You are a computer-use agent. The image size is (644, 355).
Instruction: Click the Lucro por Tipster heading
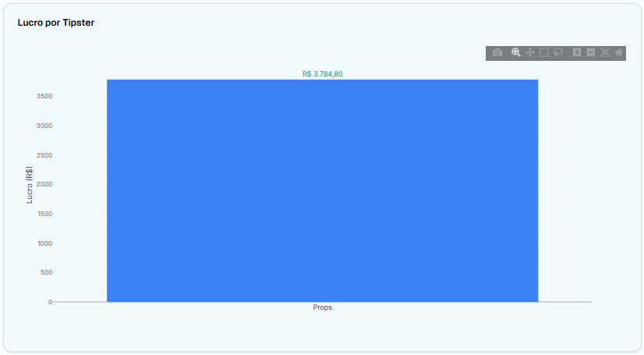[56, 23]
